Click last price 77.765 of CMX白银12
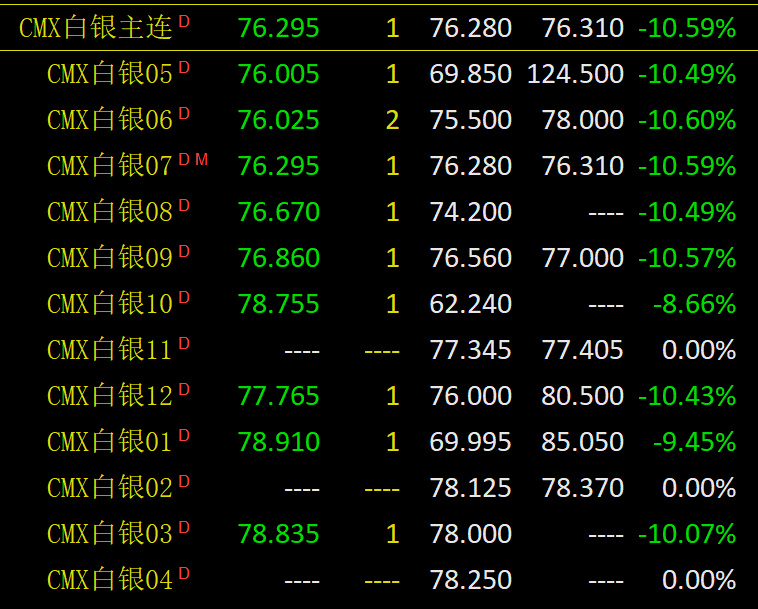 tap(278, 396)
